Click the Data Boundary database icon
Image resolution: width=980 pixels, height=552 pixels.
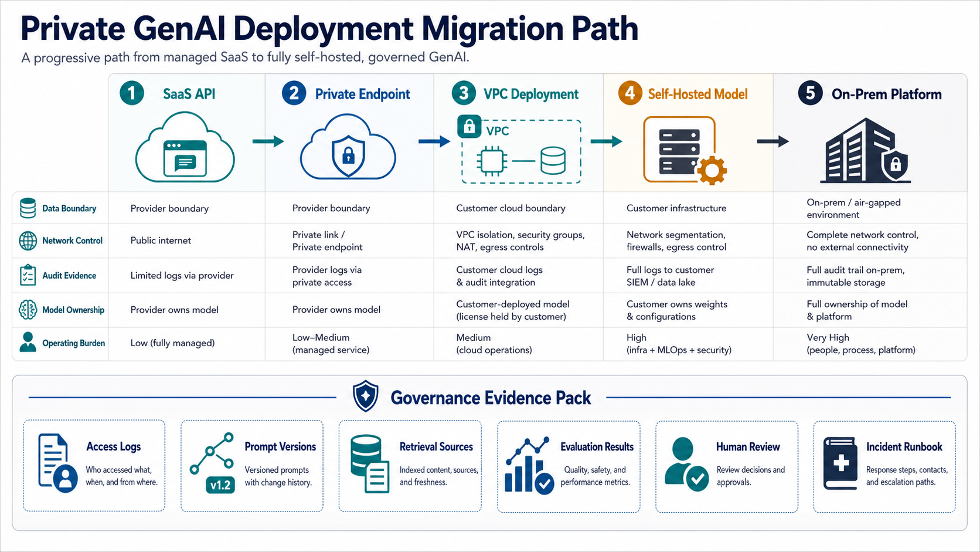[x=28, y=208]
